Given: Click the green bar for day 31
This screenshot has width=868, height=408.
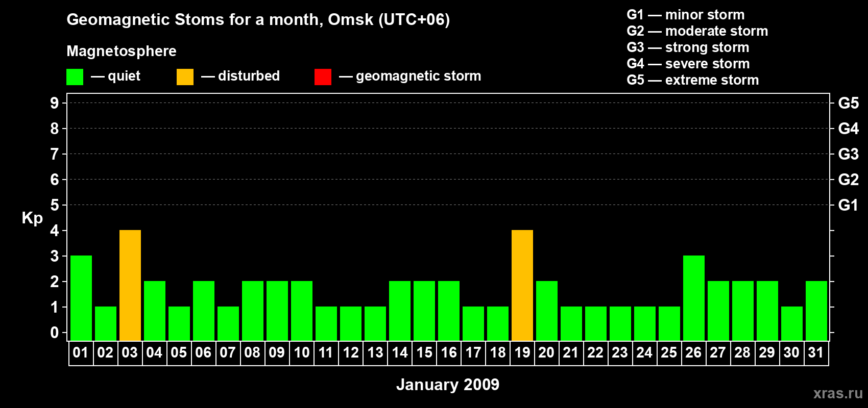Looking at the screenshot, I should point(816,311).
